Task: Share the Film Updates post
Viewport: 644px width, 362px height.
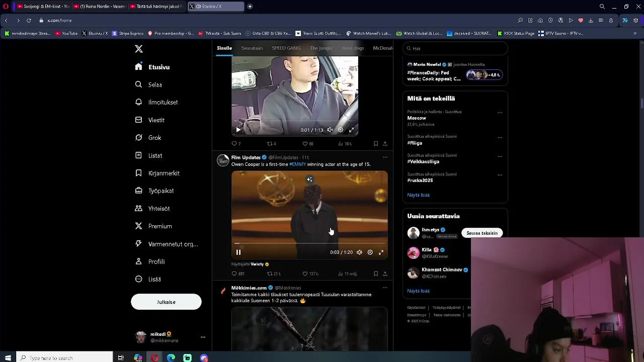Action: tap(385, 274)
